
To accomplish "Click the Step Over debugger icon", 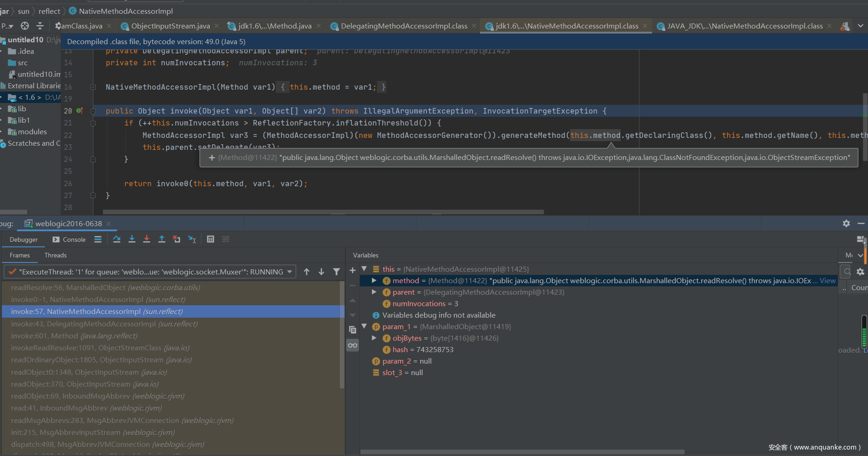I will (x=117, y=239).
